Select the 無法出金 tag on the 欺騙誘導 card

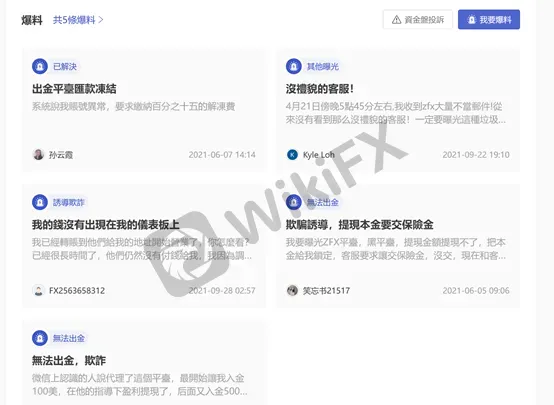coord(323,202)
